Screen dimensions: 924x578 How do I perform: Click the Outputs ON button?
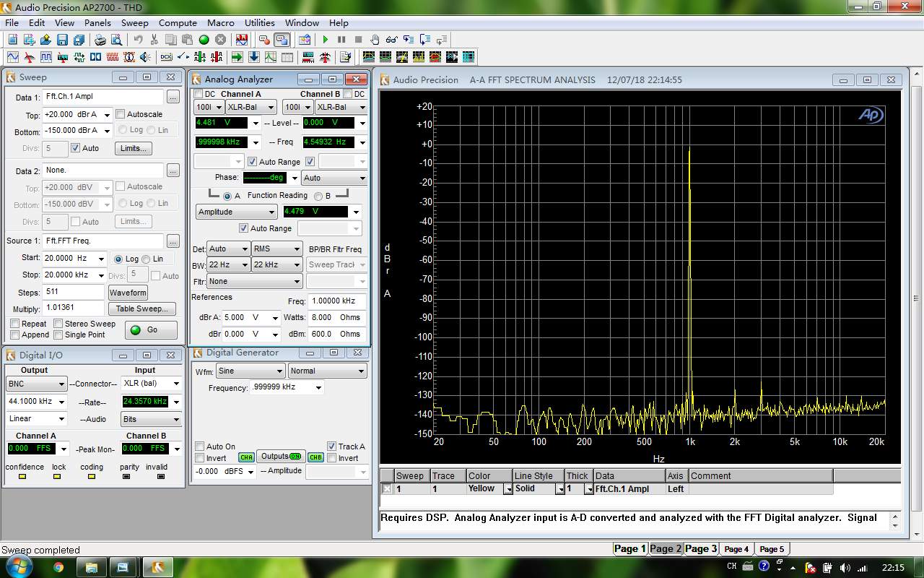coord(281,457)
